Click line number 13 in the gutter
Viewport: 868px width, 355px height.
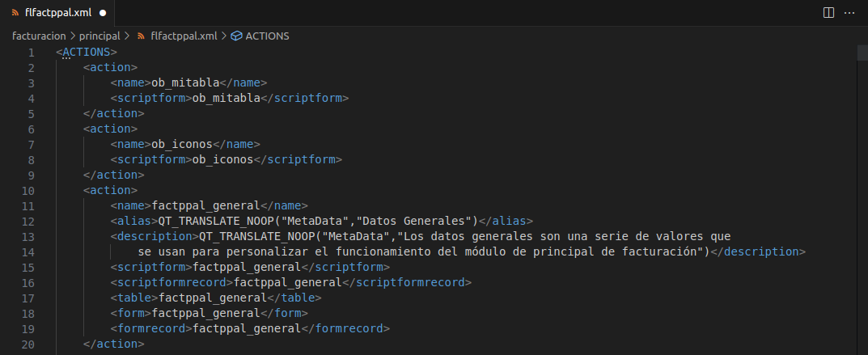click(28, 237)
